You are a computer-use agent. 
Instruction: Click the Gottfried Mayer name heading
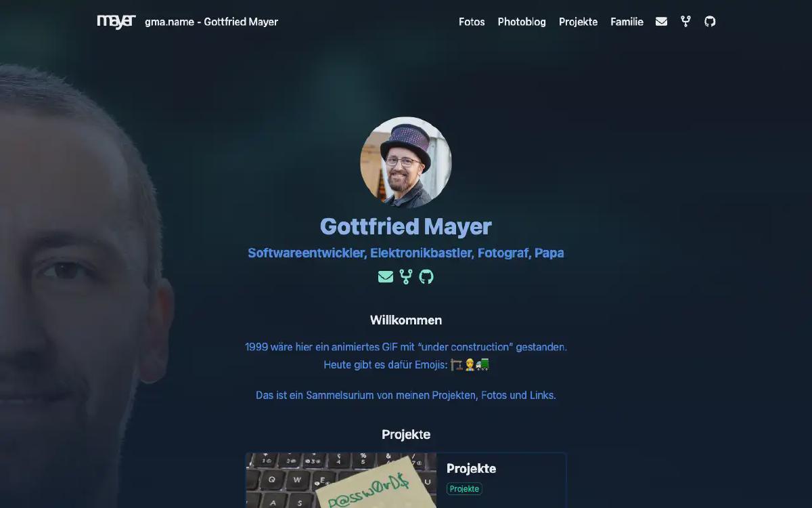pos(406,226)
